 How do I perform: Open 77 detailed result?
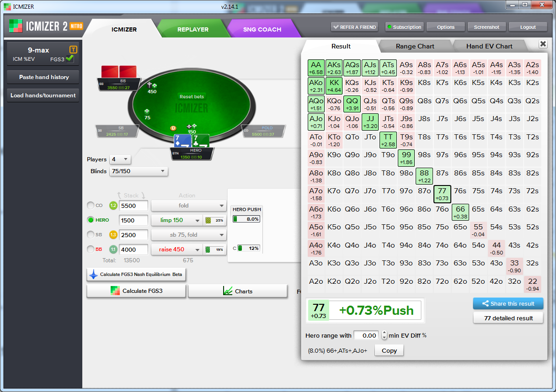508,318
